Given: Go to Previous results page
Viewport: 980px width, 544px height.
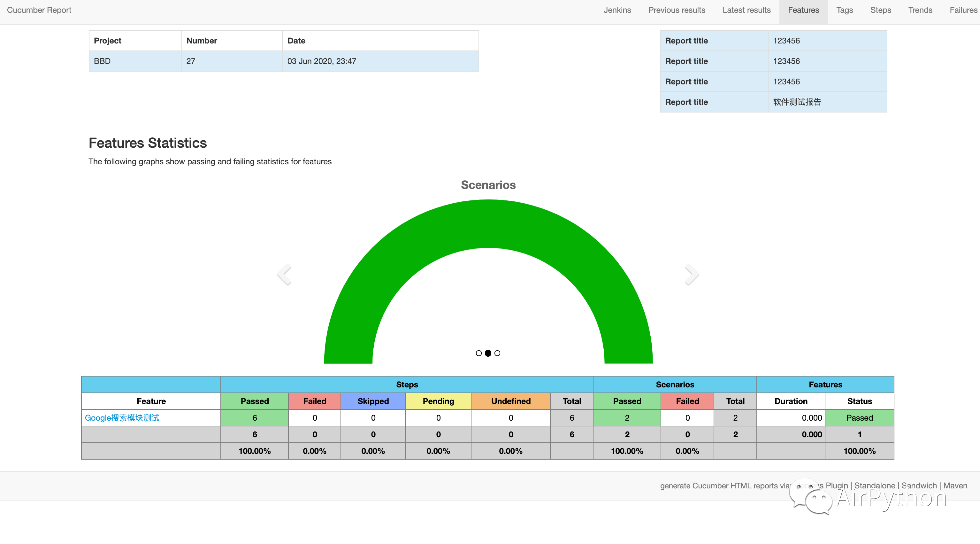Looking at the screenshot, I should 677,10.
